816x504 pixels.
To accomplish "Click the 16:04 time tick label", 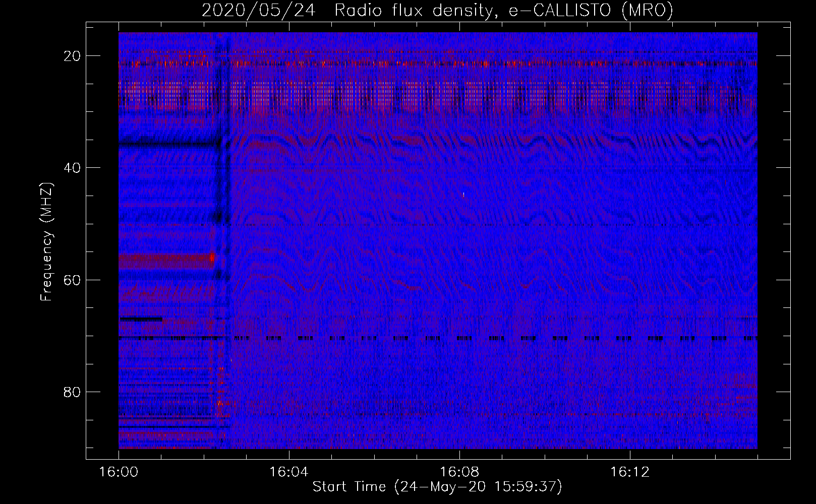I will [x=288, y=472].
